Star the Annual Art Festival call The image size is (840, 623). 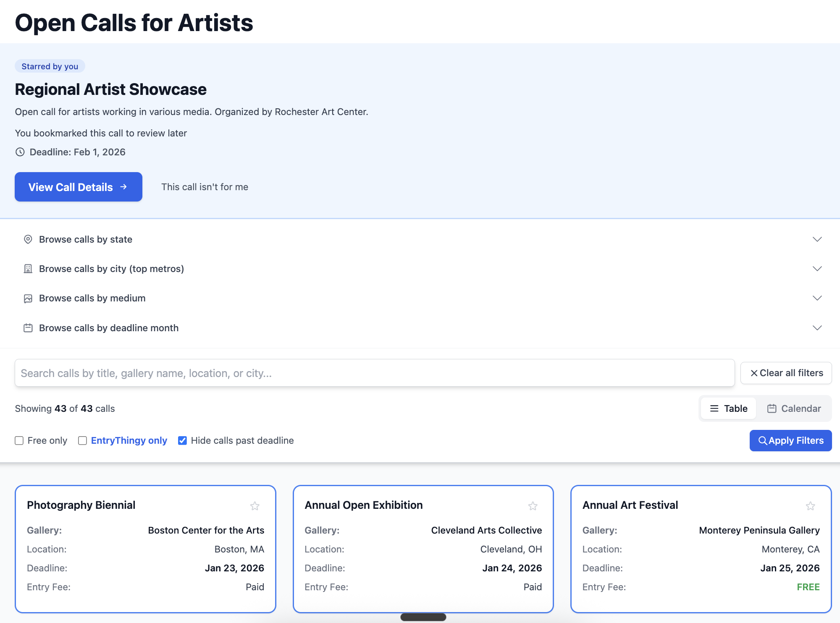(x=810, y=506)
